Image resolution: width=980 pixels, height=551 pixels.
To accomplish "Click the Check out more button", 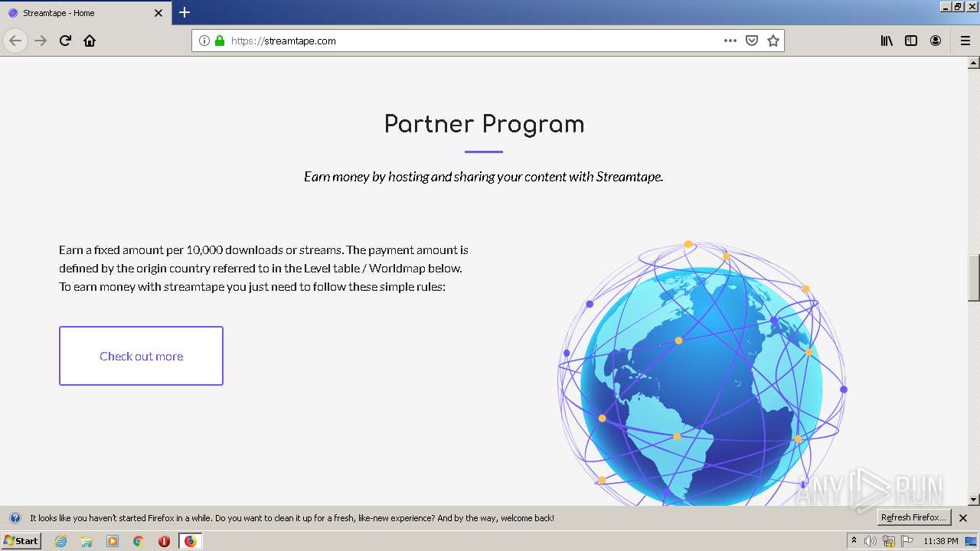I will click(x=141, y=356).
